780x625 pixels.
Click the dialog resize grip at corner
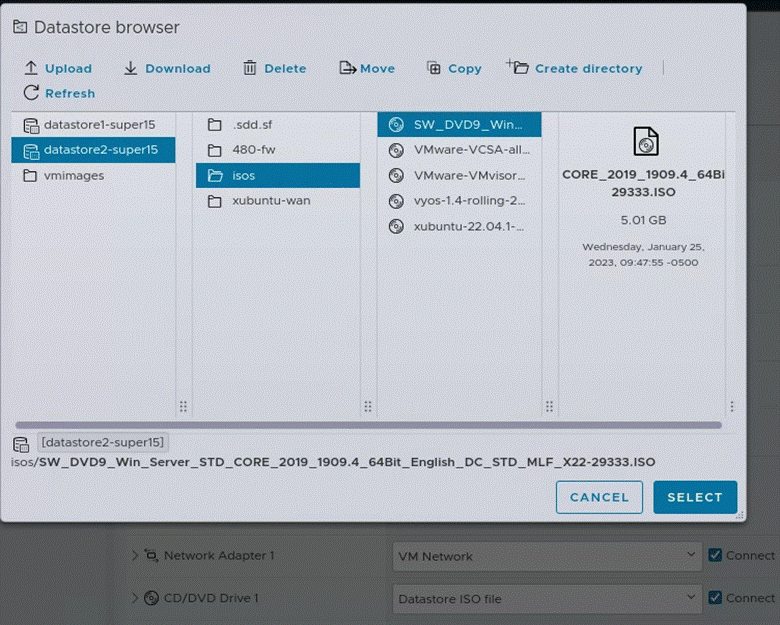[740, 515]
